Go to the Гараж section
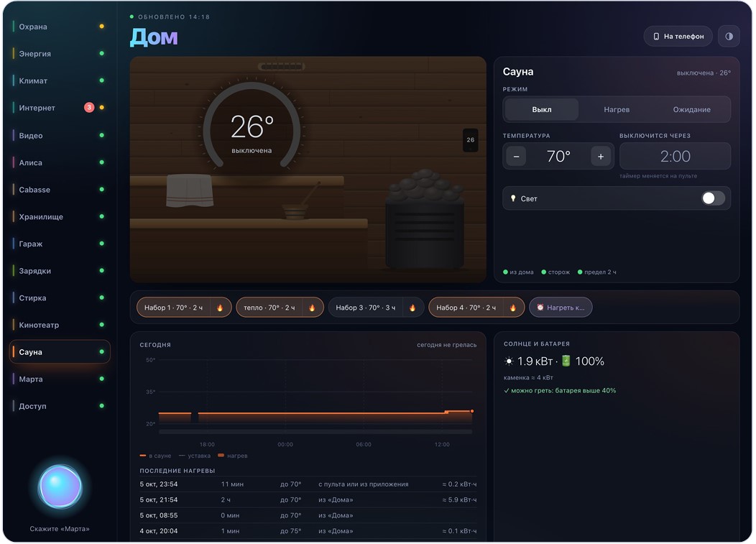756x544 pixels. pos(60,244)
